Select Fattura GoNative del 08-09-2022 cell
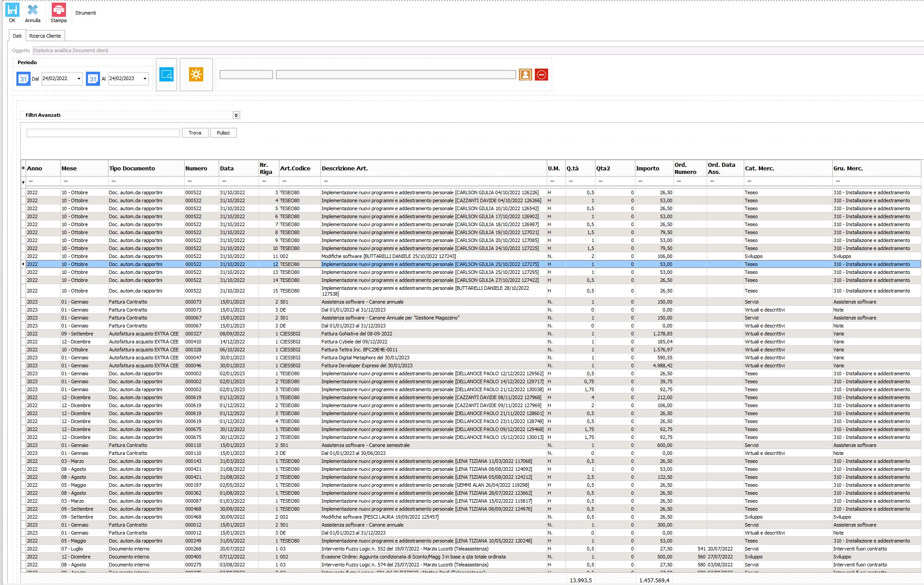 click(x=434, y=334)
